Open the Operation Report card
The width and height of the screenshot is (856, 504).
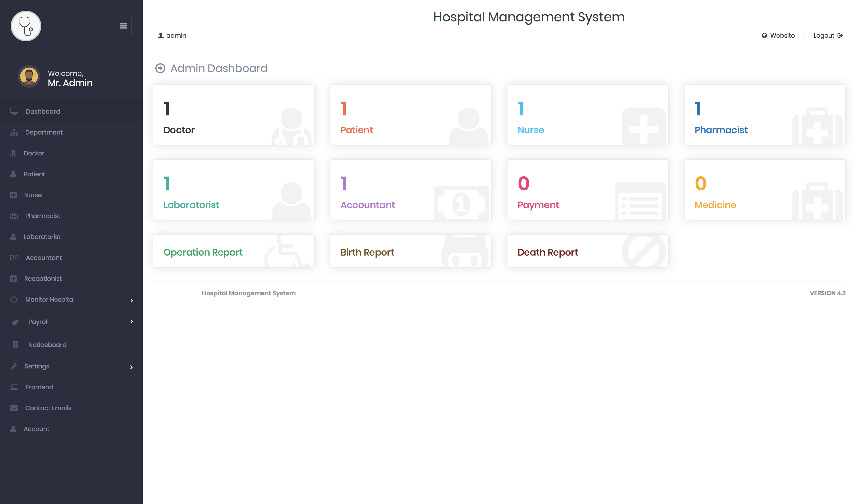pyautogui.click(x=234, y=251)
